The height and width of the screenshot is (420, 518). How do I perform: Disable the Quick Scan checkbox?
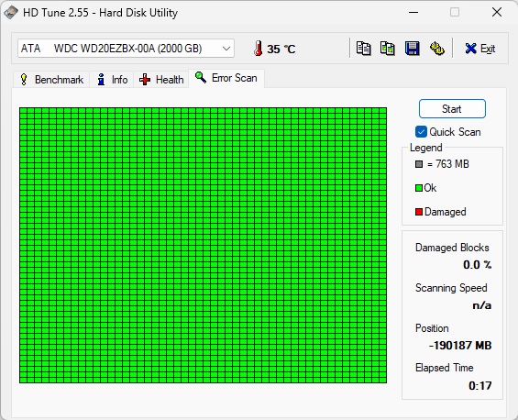(421, 132)
